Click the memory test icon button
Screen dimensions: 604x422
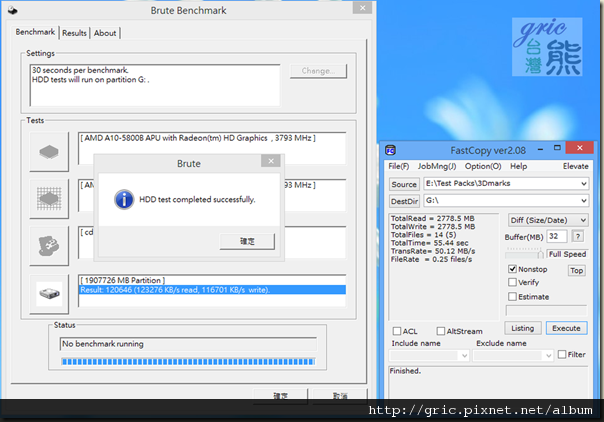click(49, 246)
